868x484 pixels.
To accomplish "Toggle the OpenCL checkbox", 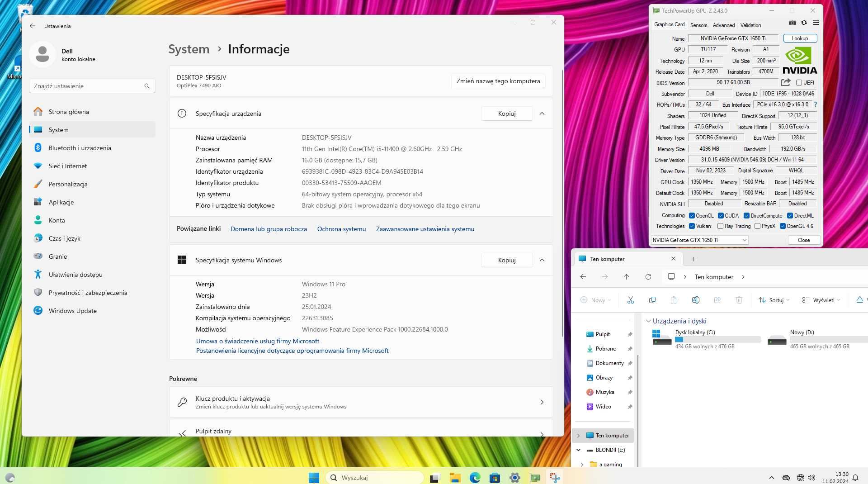I will tap(692, 216).
